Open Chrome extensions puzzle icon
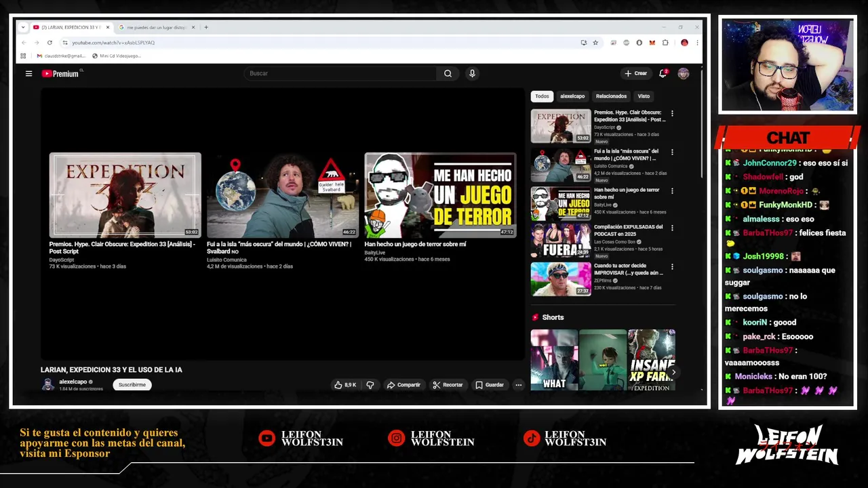Screen dimensions: 868x488 point(665,43)
